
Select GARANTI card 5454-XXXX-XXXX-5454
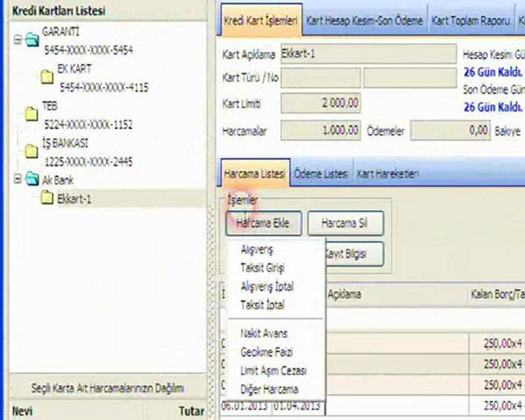(x=89, y=50)
